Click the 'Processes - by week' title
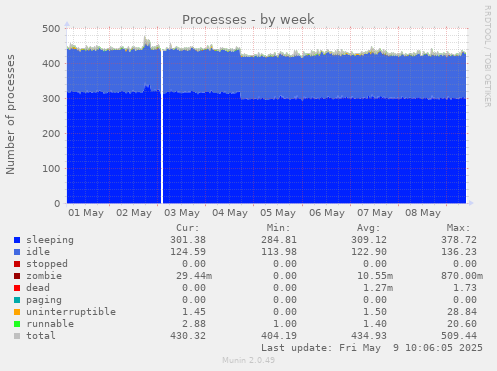The height and width of the screenshot is (371, 497). [248, 20]
